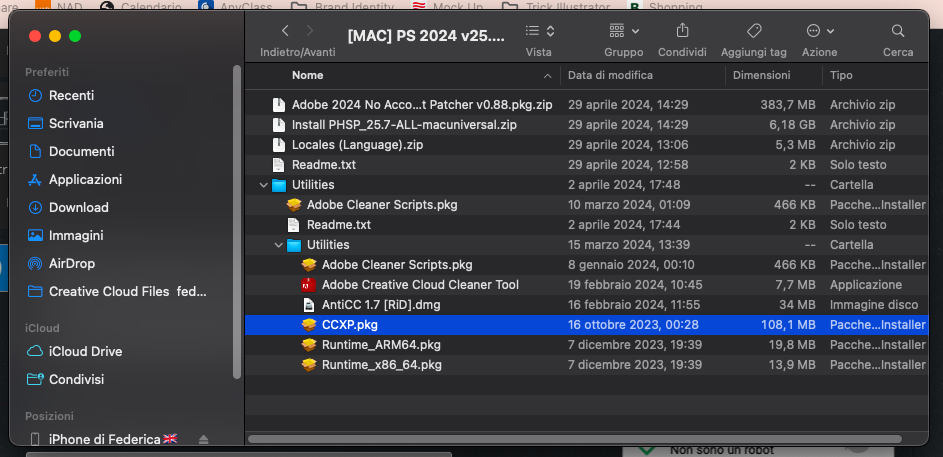Click the Creative Cloud Files folder icon
The image size is (943, 457).
pyautogui.click(x=35, y=292)
